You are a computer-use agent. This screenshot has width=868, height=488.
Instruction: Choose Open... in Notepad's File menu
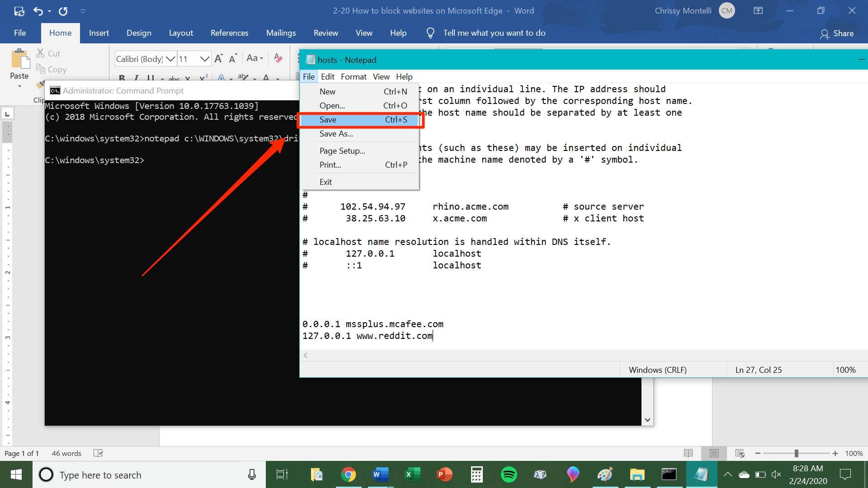point(360,105)
